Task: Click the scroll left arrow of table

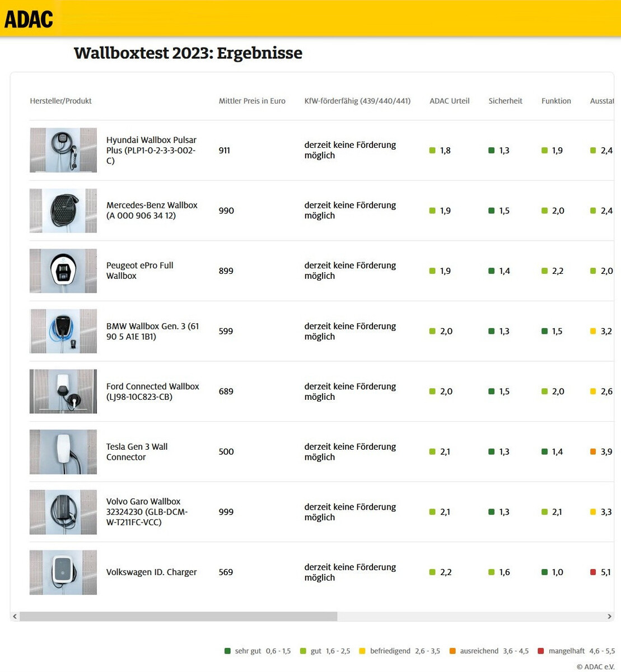Action: [x=15, y=617]
